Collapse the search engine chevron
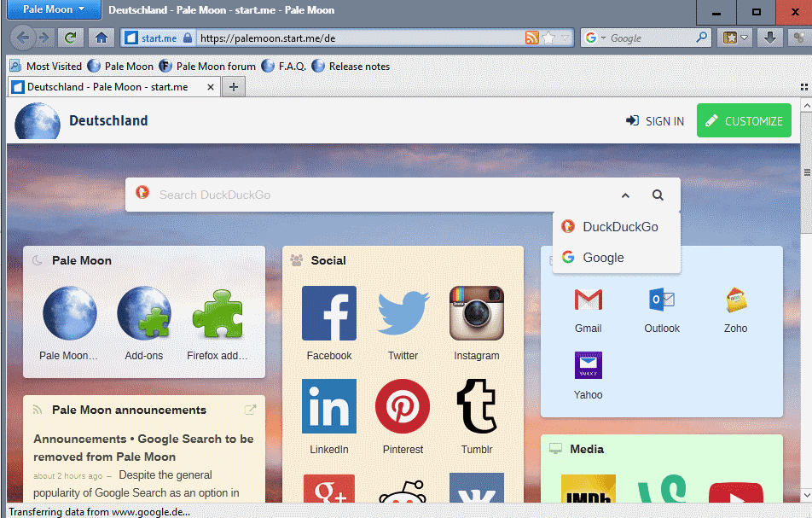The image size is (812, 518). (x=625, y=195)
